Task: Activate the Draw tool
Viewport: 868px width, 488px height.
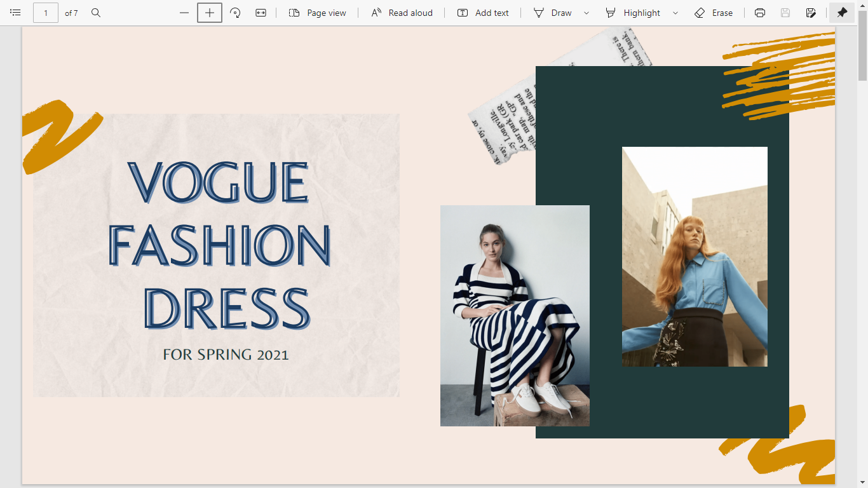Action: click(x=552, y=13)
